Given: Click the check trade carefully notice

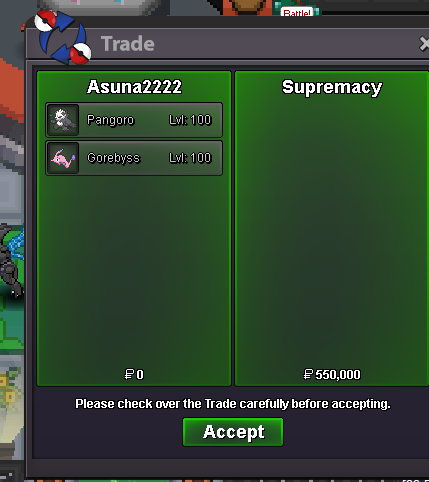Looking at the screenshot, I should (x=233, y=404).
